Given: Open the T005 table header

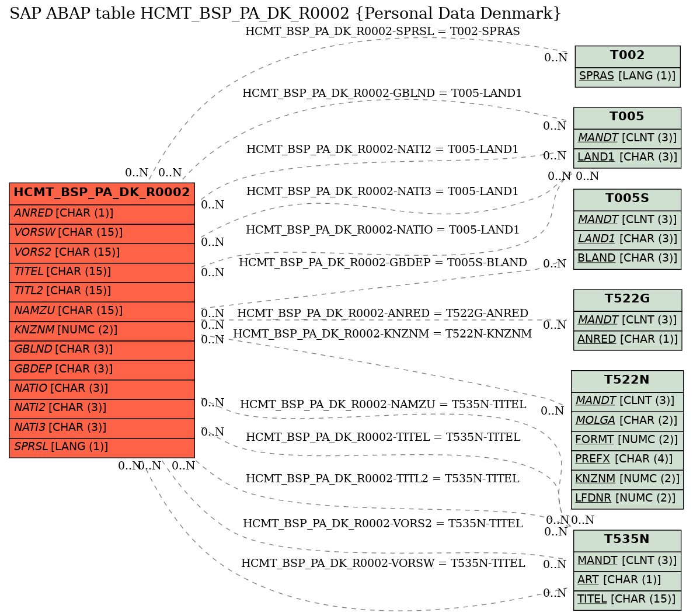Looking at the screenshot, I should [x=626, y=117].
